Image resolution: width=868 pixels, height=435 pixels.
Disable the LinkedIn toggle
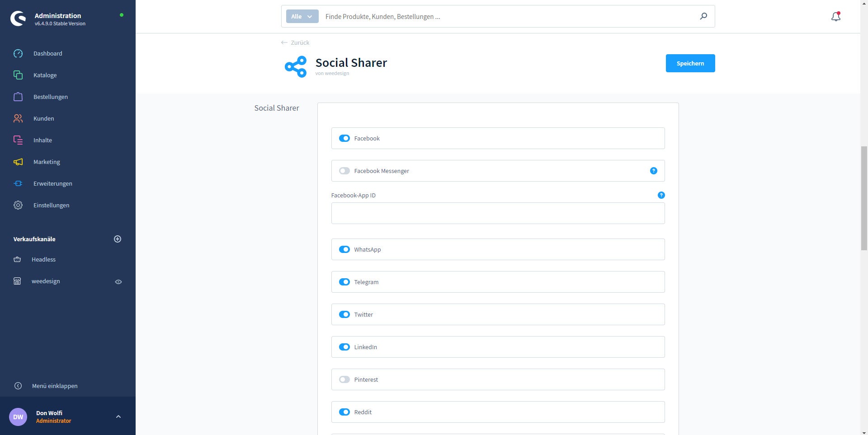click(x=344, y=347)
